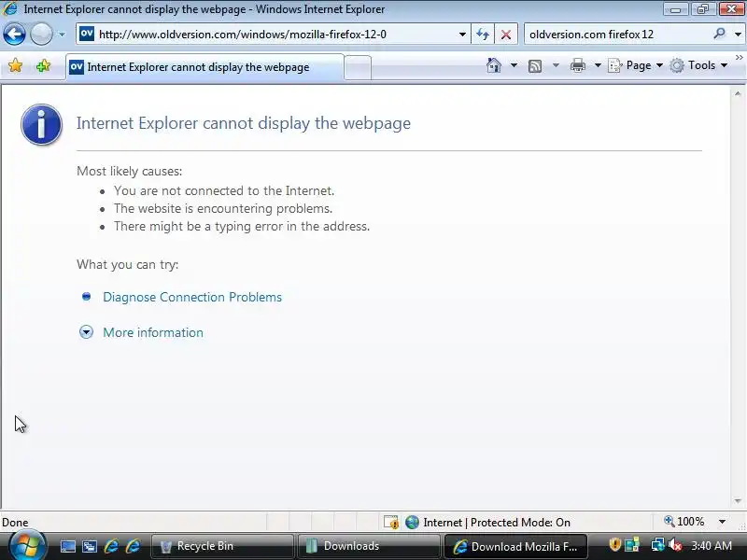Screen dimensions: 747x560
Task: Expand the address bar history dropdown
Action: (462, 35)
